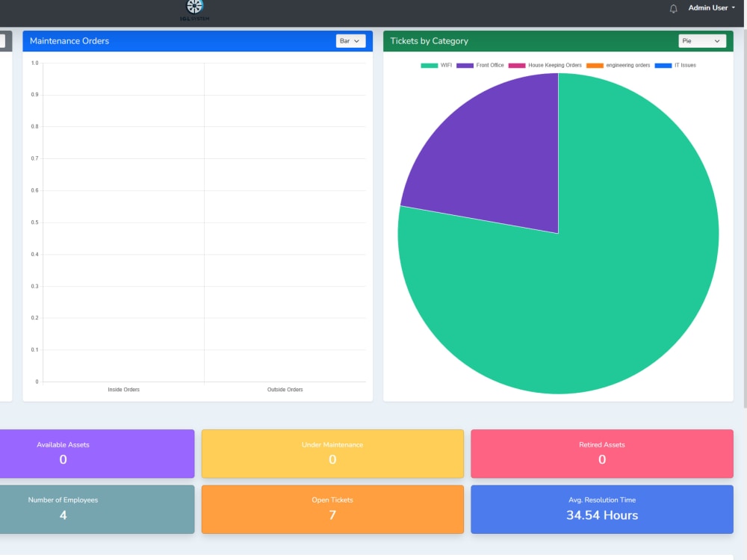Open the Maintenance Orders Bar chart-type dropdown
747x560 pixels.
[x=350, y=41]
